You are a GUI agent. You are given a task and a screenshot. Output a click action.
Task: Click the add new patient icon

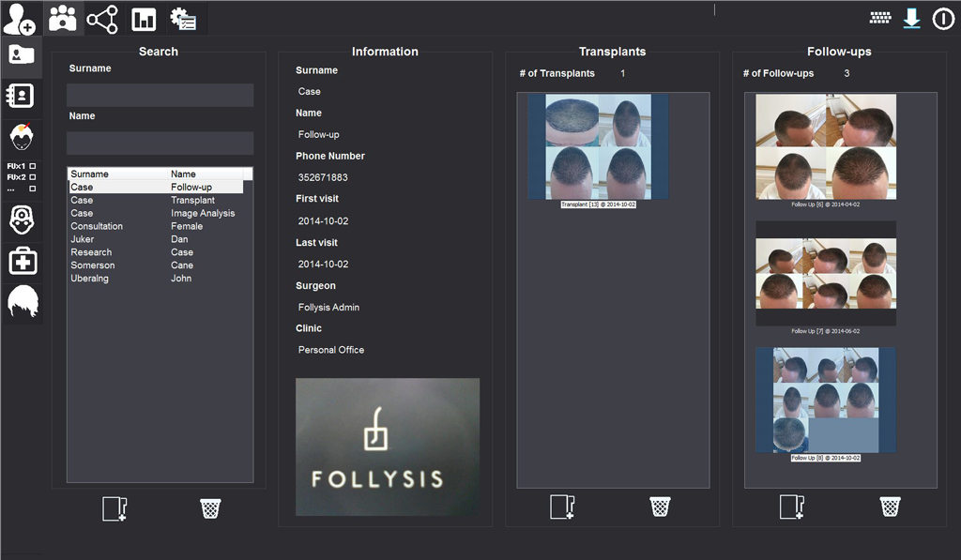(20, 19)
